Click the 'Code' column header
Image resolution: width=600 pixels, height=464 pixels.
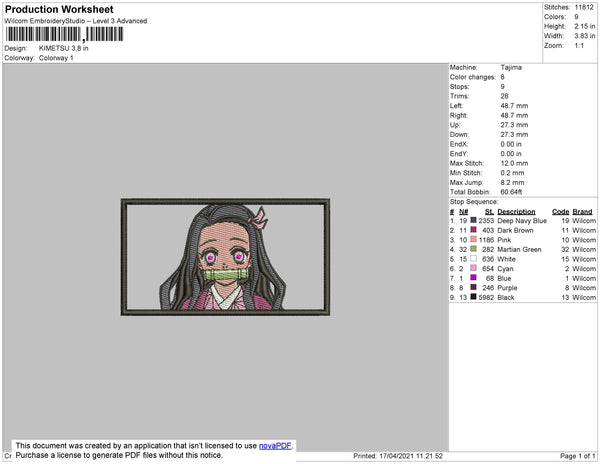[x=561, y=212]
